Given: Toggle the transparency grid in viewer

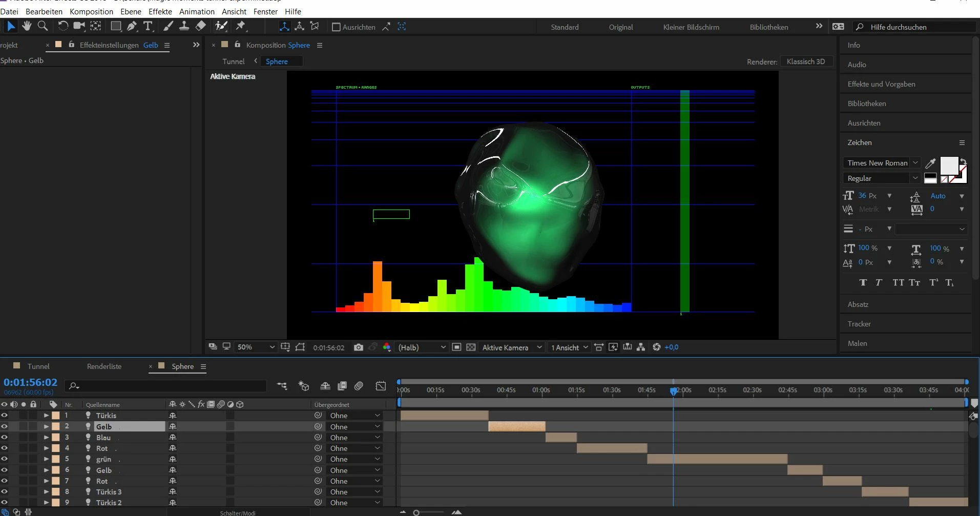Looking at the screenshot, I should click(471, 347).
